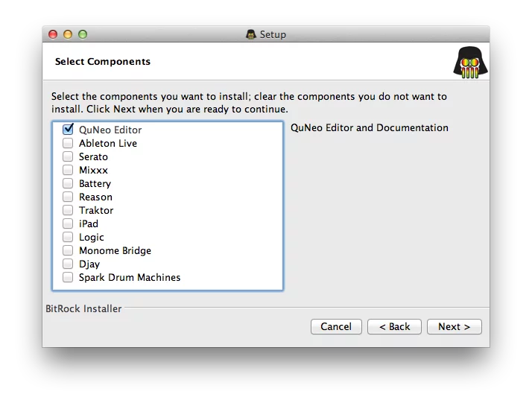Go back with the Back button
532x406 pixels.
(x=394, y=326)
